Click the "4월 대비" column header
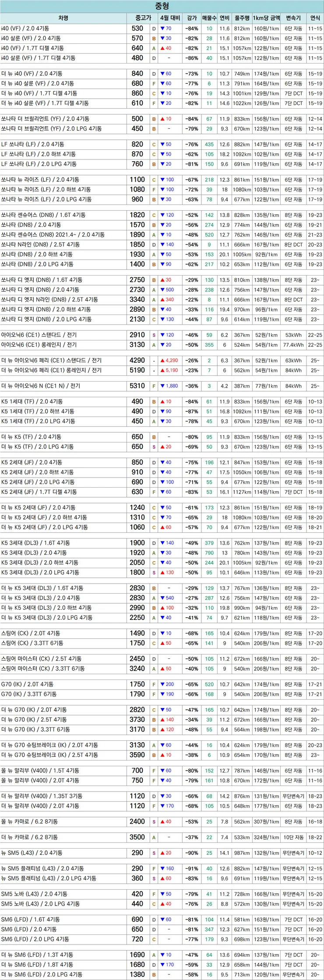Screen dimensions: 324x980 tap(170, 18)
